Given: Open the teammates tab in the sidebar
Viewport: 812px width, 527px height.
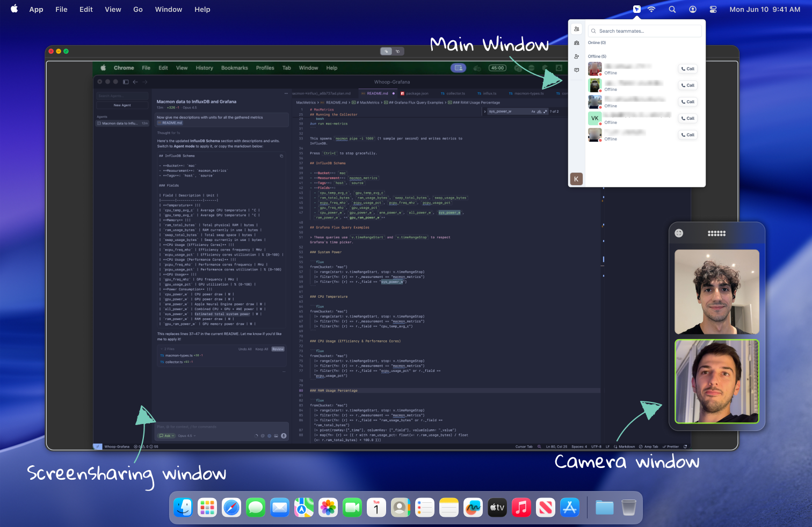Looking at the screenshot, I should pos(576,29).
